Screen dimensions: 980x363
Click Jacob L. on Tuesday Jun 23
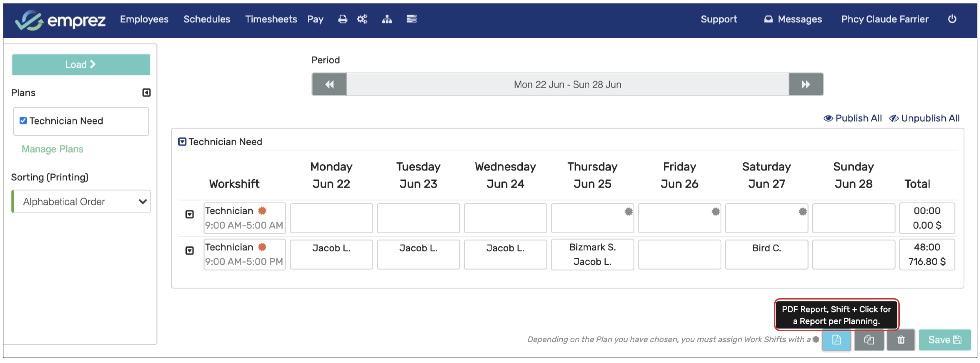point(418,248)
